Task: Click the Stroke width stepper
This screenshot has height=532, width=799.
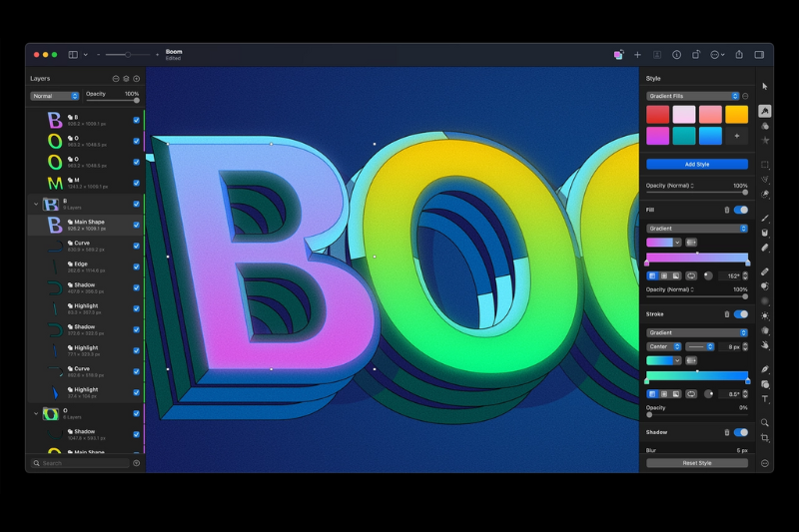Action: (x=745, y=346)
